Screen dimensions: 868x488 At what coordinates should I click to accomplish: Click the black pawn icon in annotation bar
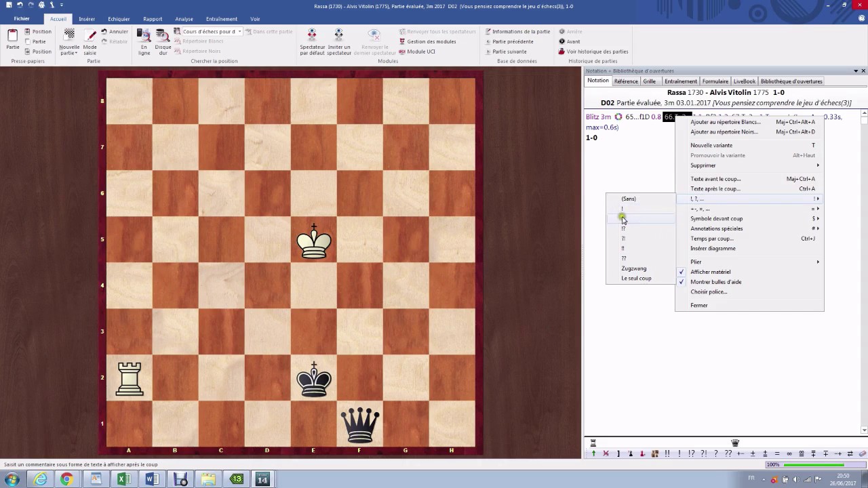click(631, 453)
